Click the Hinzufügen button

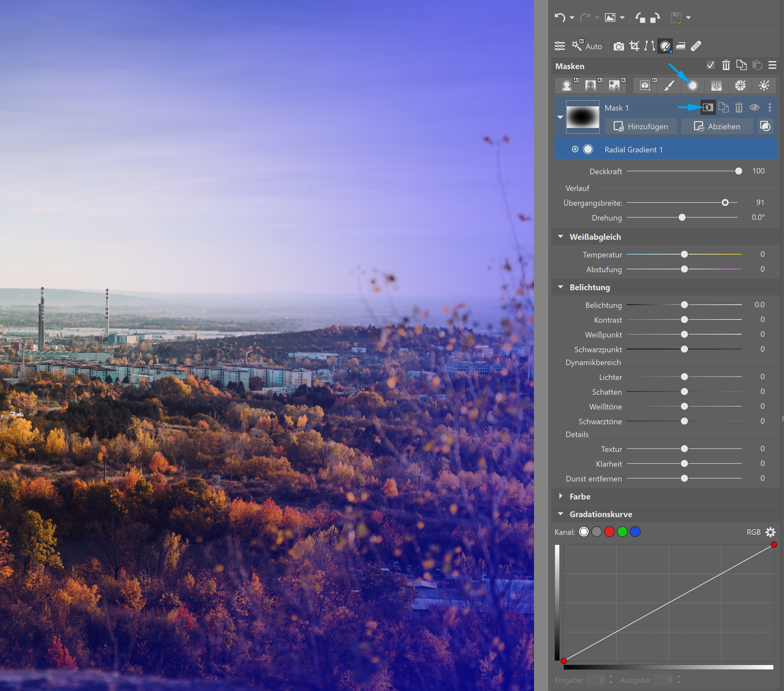(x=640, y=126)
